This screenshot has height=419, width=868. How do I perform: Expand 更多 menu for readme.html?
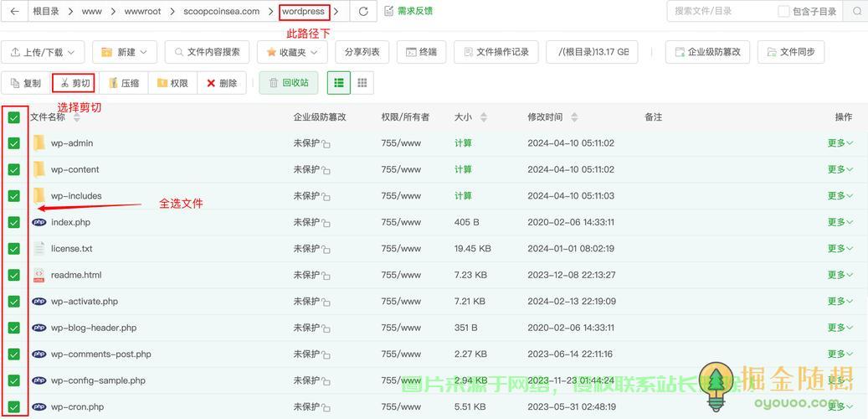pos(840,275)
